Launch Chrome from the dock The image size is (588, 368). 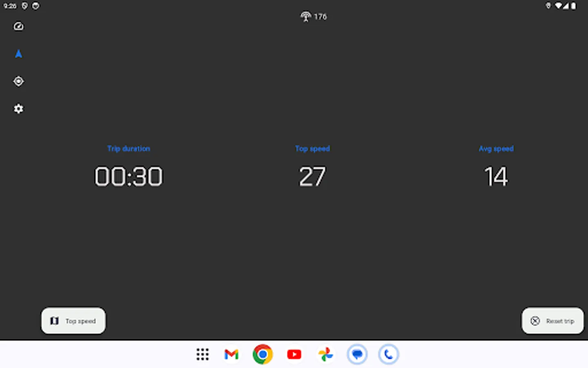[x=263, y=354]
